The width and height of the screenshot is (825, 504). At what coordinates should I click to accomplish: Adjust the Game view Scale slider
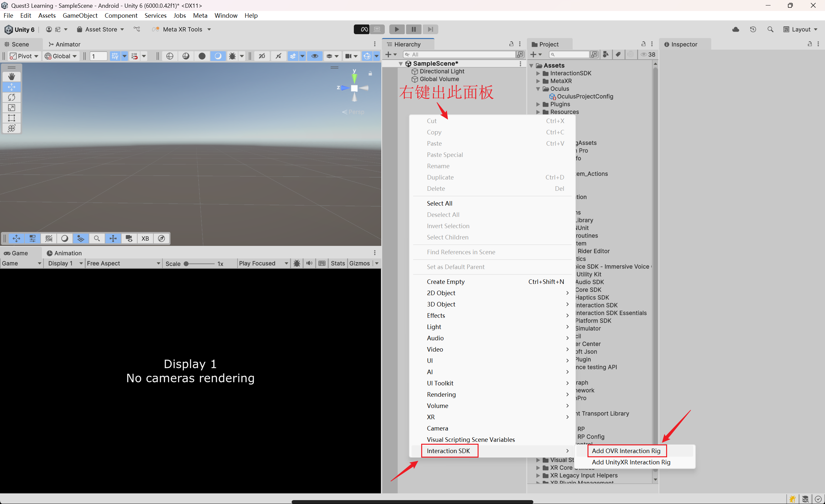pos(199,264)
